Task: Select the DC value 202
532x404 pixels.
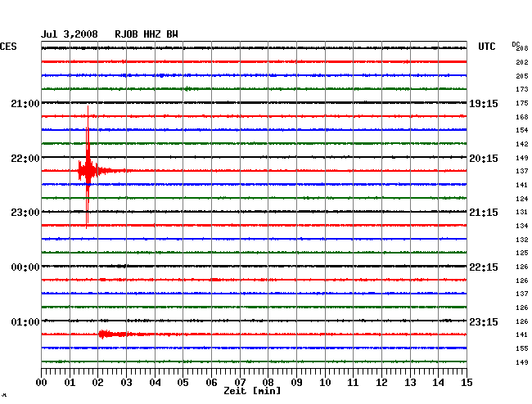Action: coord(522,62)
